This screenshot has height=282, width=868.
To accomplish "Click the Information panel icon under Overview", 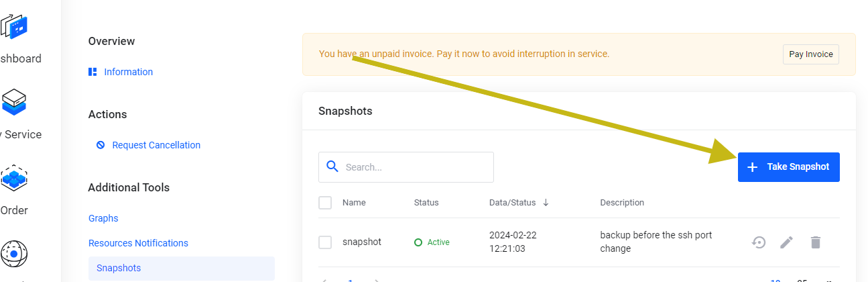I will pos(92,72).
